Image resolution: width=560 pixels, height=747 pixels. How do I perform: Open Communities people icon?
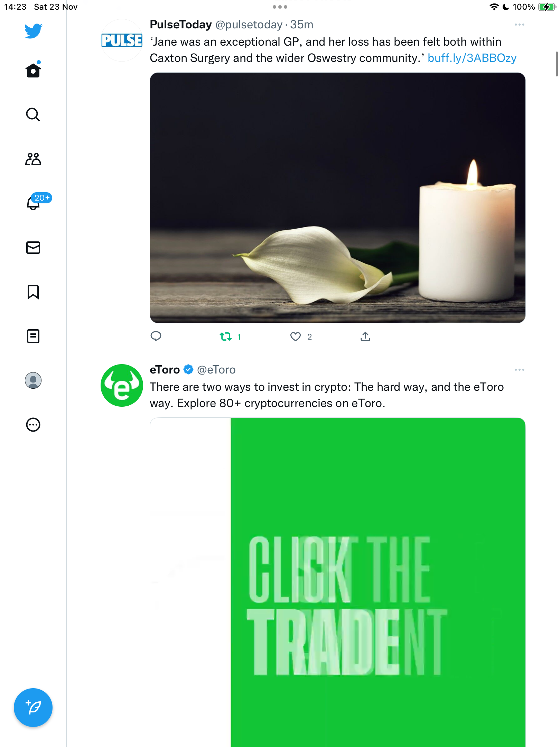point(33,159)
